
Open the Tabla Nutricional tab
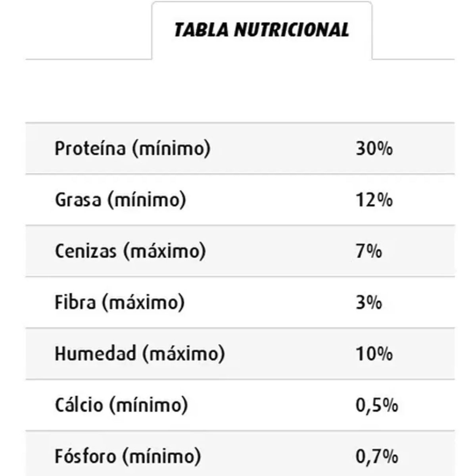(261, 30)
